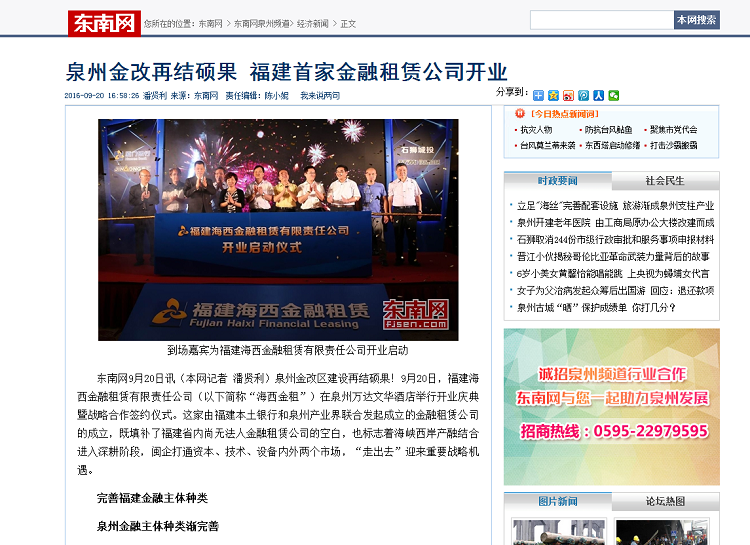Switch to 时政要闻 tab

pyautogui.click(x=557, y=181)
